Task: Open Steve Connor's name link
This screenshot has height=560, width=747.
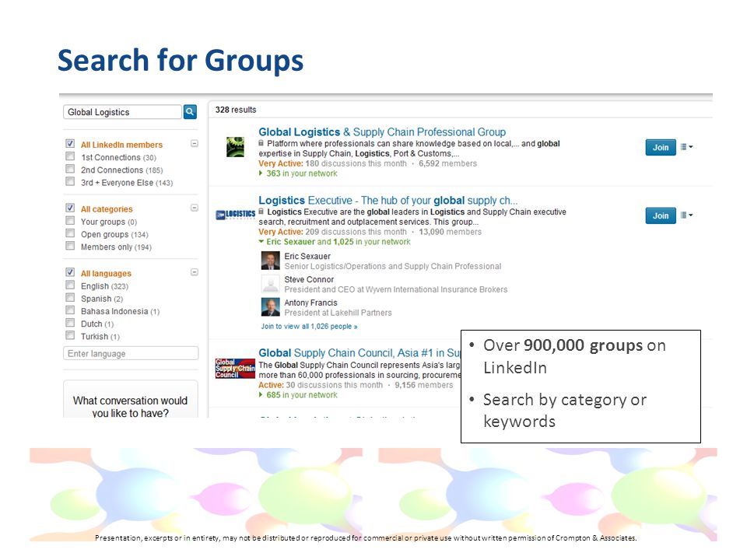Action: pos(309,279)
